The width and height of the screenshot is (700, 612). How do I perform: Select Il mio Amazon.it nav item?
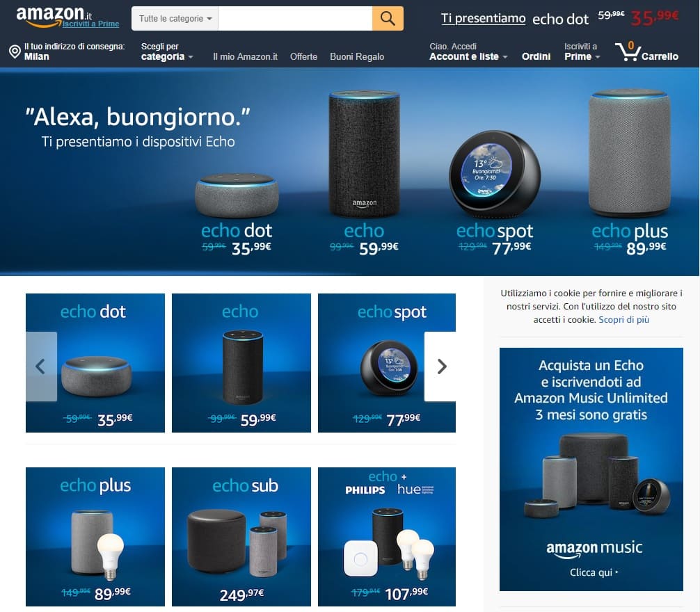(x=245, y=56)
